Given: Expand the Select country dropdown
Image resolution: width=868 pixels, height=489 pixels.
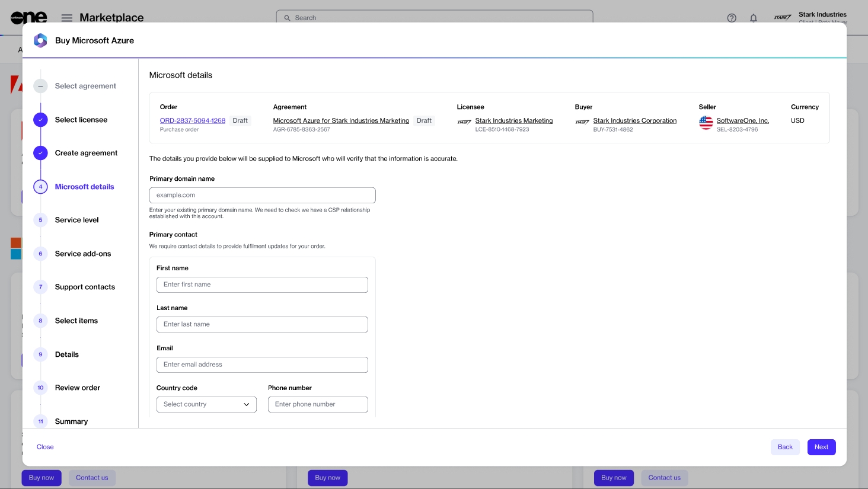Looking at the screenshot, I should pyautogui.click(x=206, y=404).
